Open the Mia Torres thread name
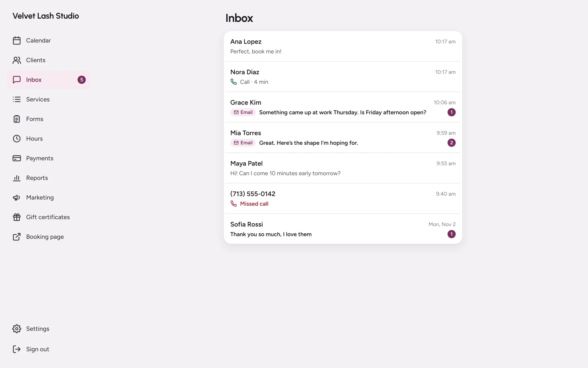The width and height of the screenshot is (588, 368). 245,133
